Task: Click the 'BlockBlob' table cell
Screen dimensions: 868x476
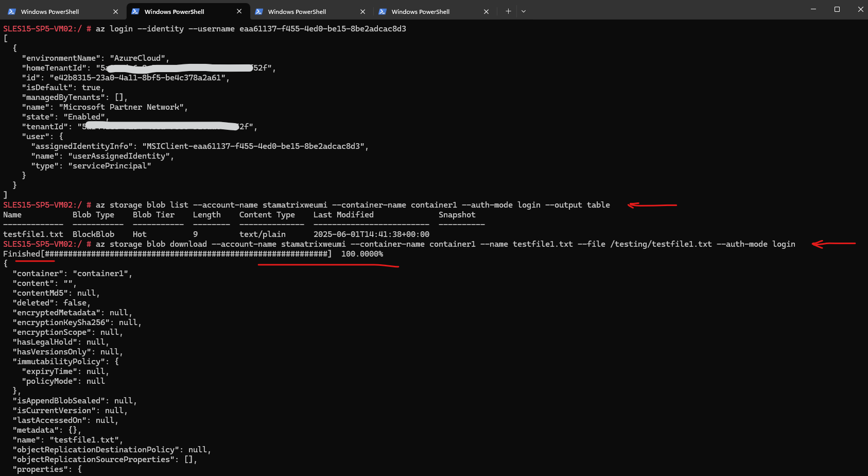Action: [93, 234]
